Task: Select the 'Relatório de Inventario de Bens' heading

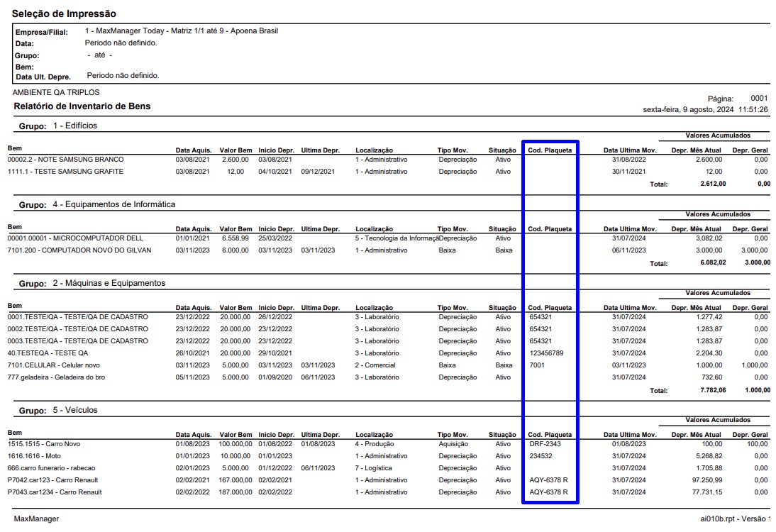Action: click(82, 106)
